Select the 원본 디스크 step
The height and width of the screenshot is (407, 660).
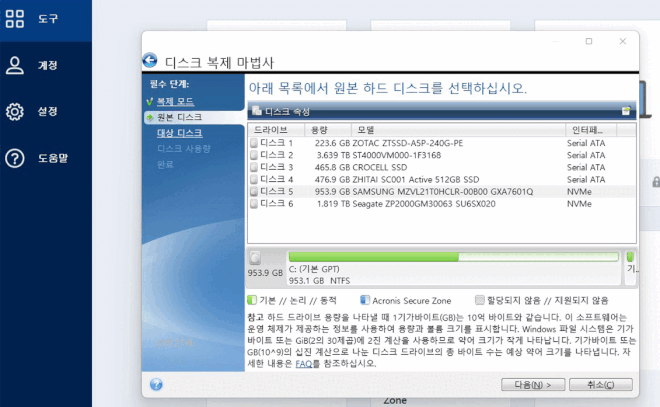[x=179, y=117]
